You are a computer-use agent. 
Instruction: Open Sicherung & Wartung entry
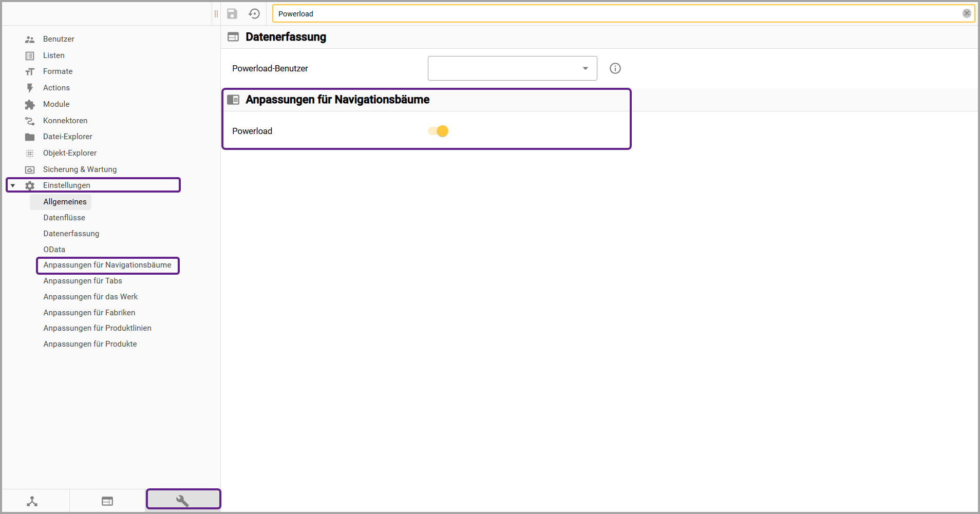80,169
